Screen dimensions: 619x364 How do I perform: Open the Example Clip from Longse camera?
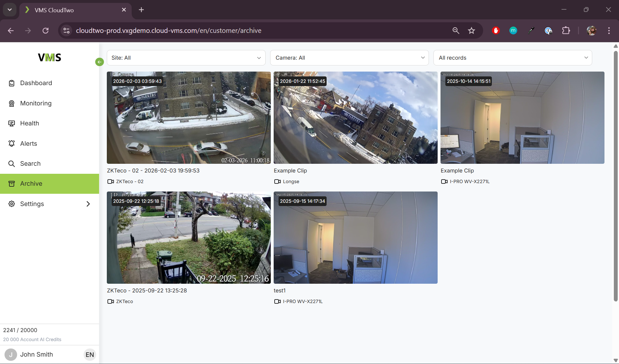pos(355,118)
